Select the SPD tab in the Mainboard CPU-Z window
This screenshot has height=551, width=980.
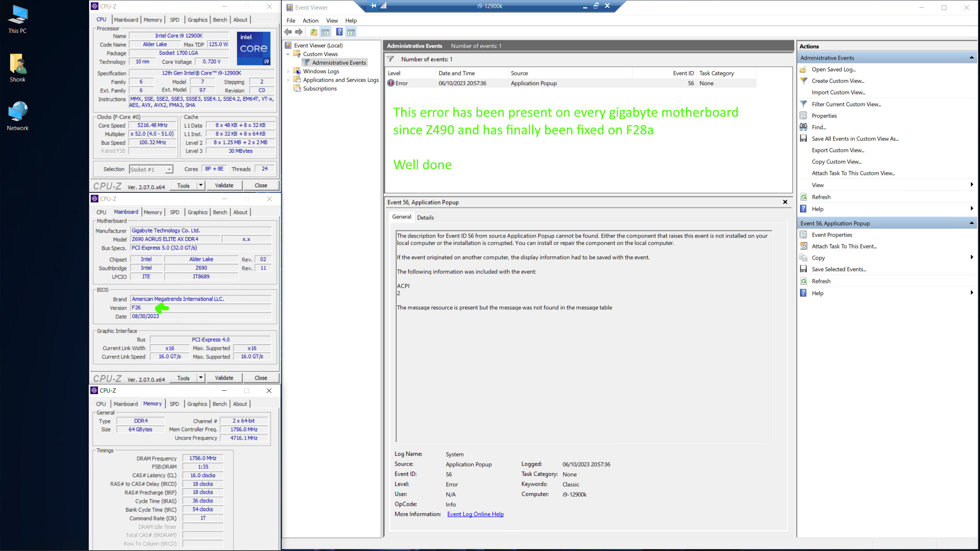click(175, 212)
